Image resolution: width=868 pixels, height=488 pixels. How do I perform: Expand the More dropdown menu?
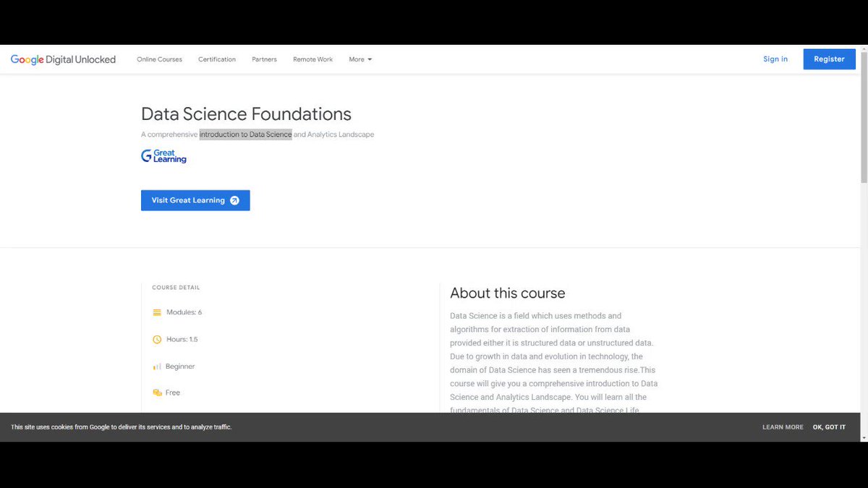coord(360,59)
